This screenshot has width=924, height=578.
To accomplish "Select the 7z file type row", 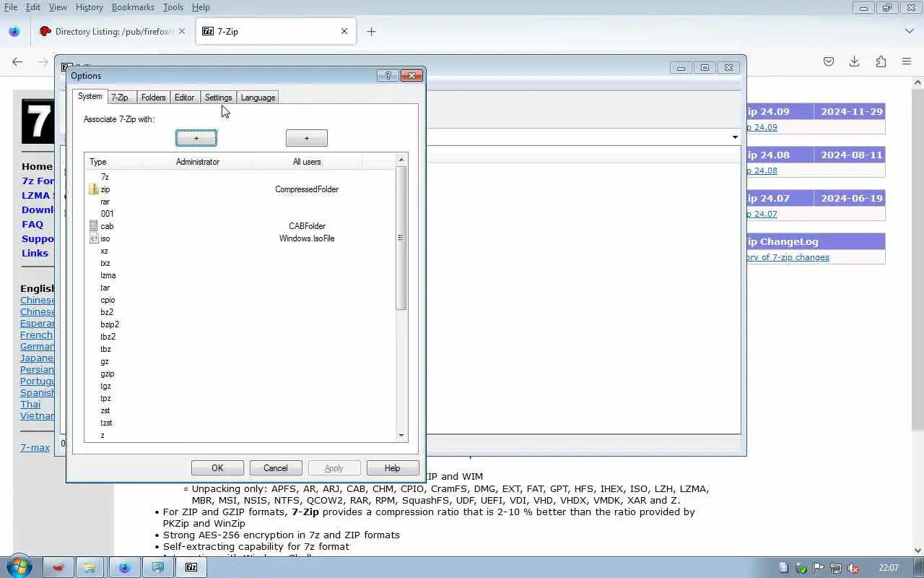I will pos(240,177).
